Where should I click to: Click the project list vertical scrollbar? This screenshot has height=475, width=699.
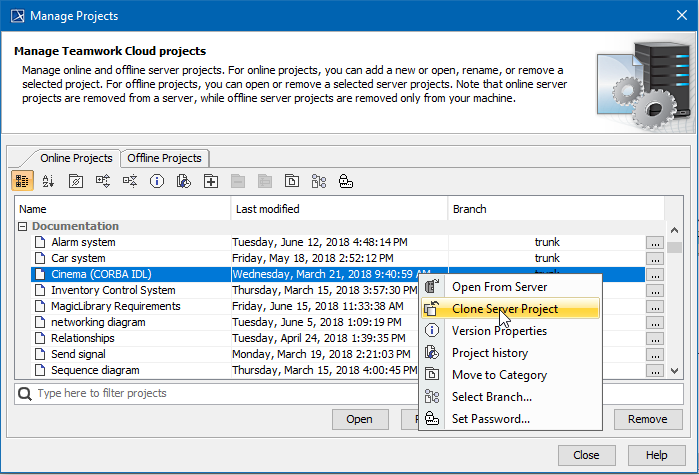(675, 300)
